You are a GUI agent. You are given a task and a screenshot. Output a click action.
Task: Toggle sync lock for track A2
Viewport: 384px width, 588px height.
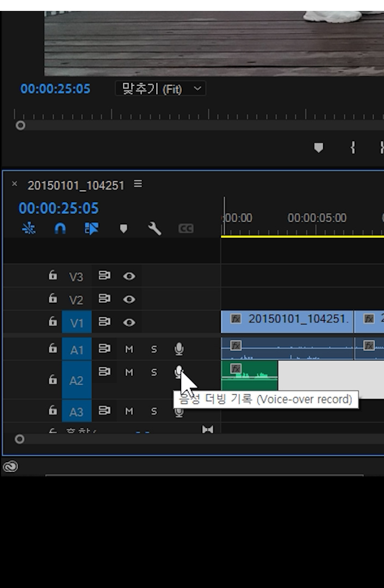click(104, 372)
